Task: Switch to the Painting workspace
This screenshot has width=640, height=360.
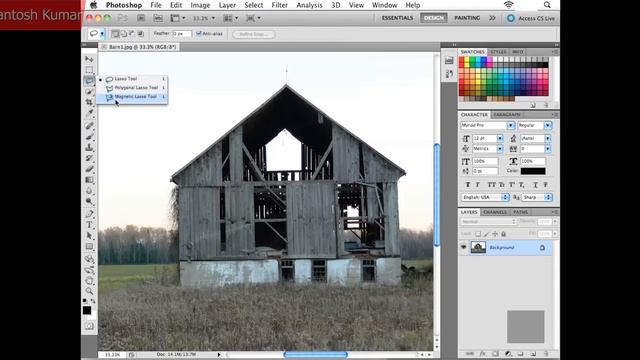Action: click(467, 18)
